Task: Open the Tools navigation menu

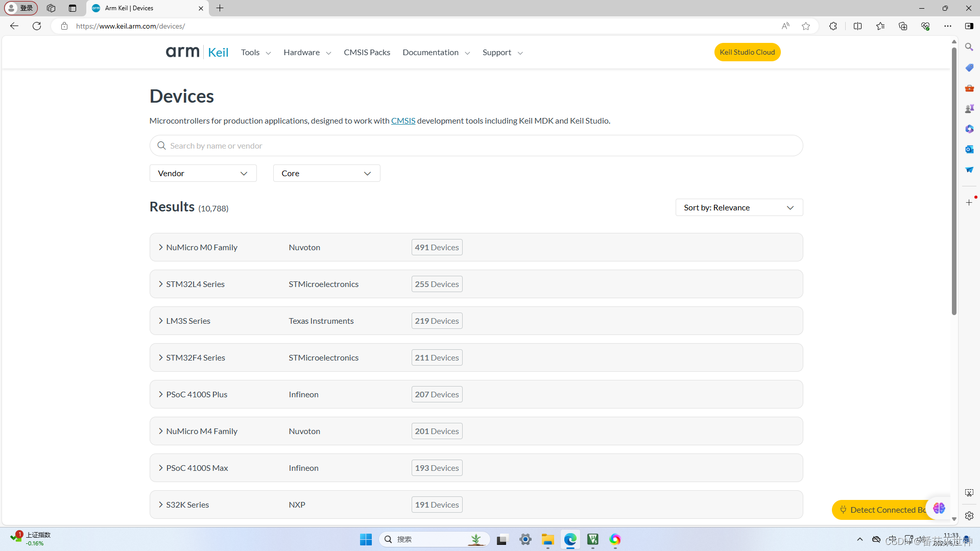Action: pos(256,52)
